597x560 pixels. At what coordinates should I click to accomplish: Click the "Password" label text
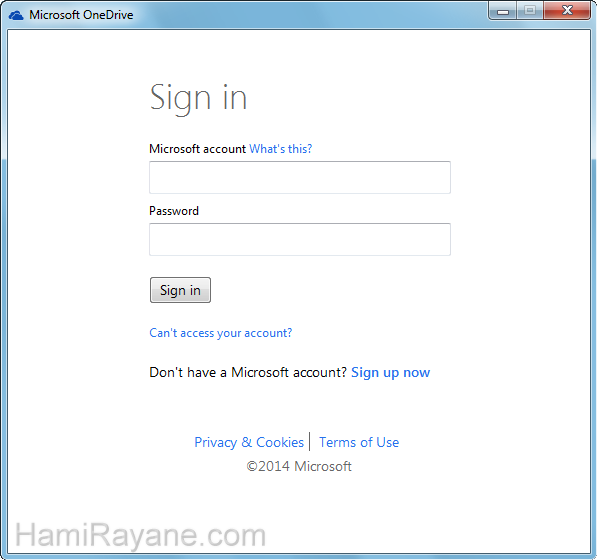click(174, 211)
